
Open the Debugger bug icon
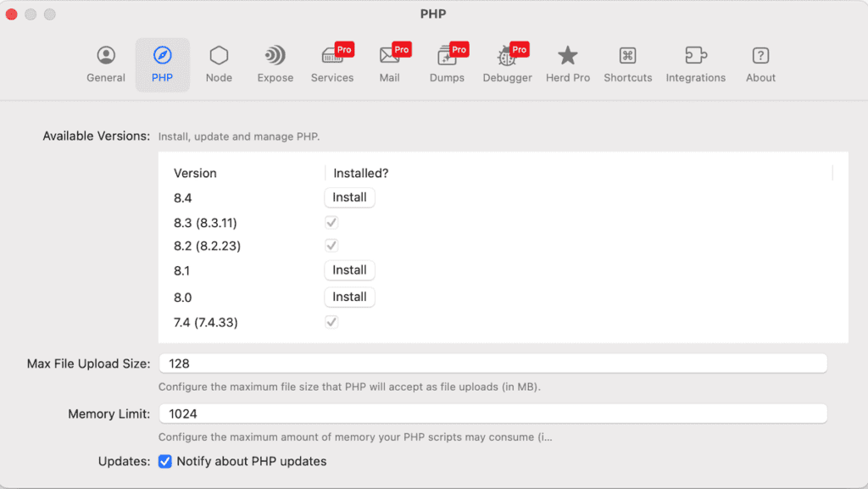pyautogui.click(x=507, y=56)
